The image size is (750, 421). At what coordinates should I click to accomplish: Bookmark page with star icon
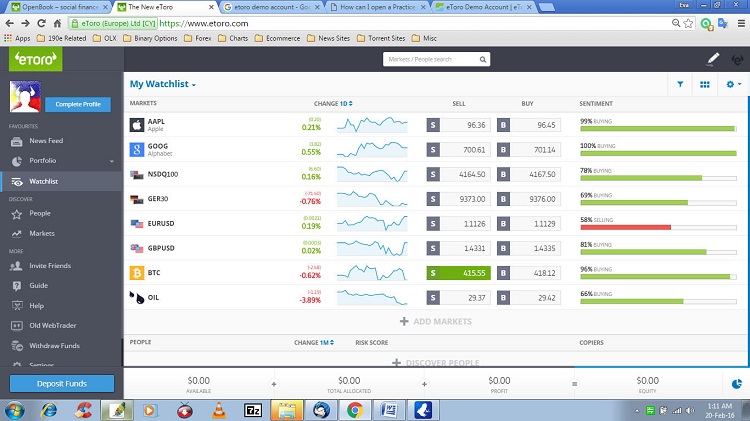[689, 23]
